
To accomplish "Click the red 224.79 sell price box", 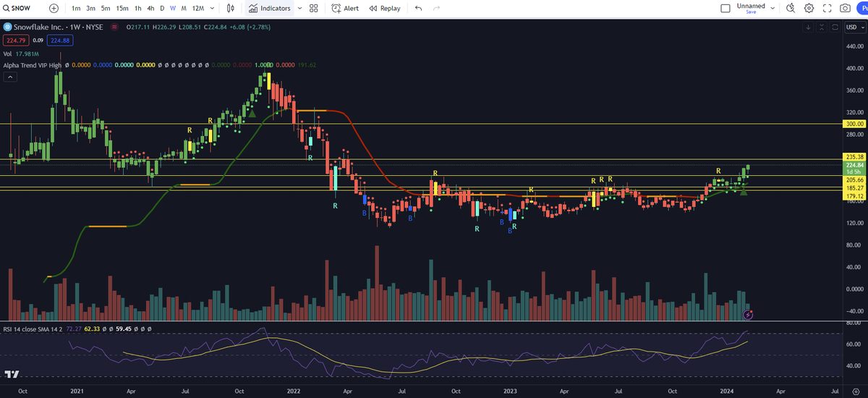I will (15, 41).
